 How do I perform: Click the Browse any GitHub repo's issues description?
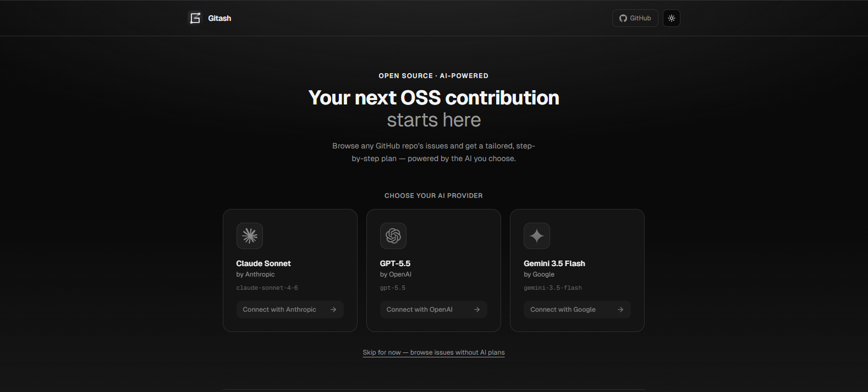[433, 152]
